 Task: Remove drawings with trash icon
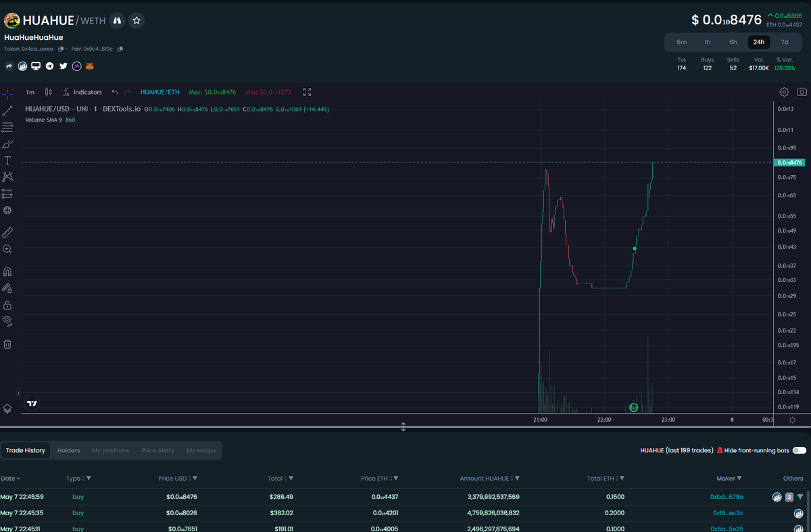[x=7, y=344]
